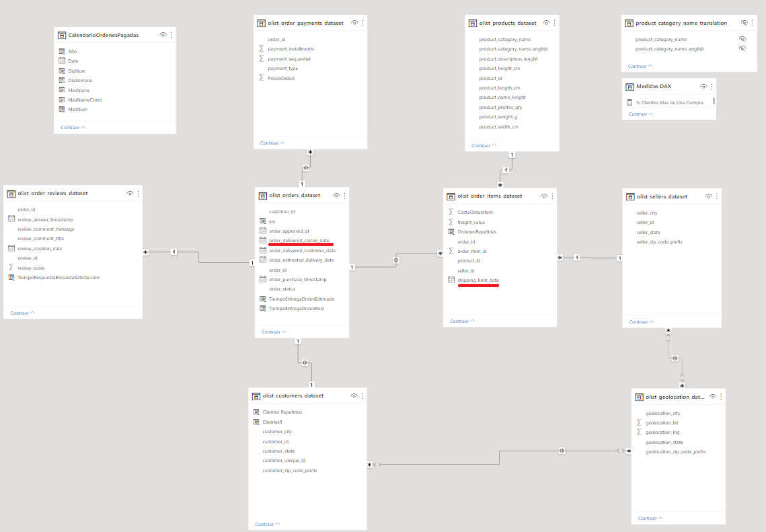The image size is (766, 532).
Task: Select relationship arrow between customers and geolocation
Action: [x=562, y=451]
